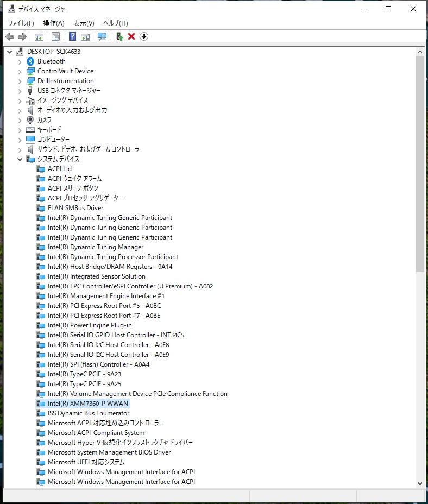428x504 pixels.
Task: Click the Update driver toolbar icon
Action: click(119, 36)
